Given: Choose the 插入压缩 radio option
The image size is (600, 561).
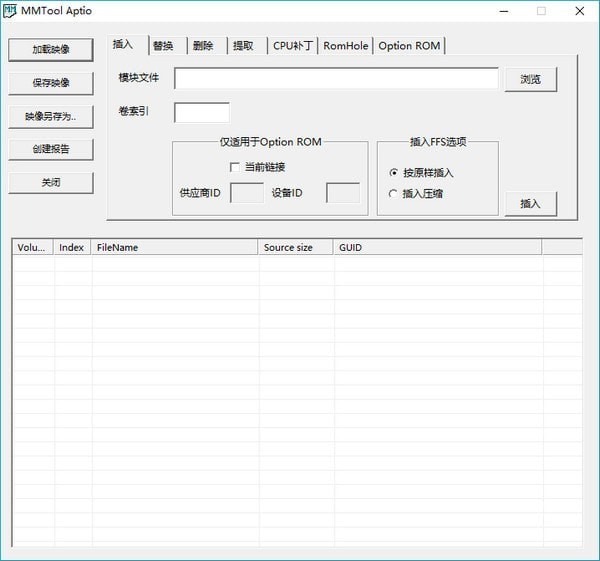Looking at the screenshot, I should click(393, 194).
